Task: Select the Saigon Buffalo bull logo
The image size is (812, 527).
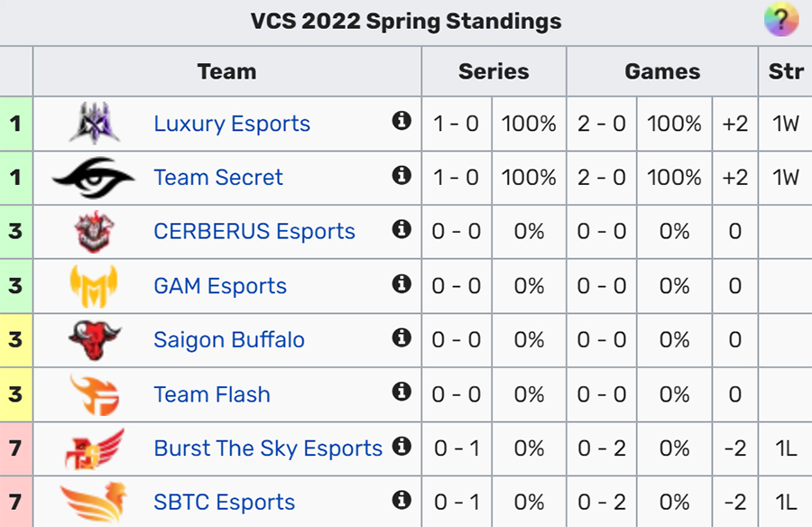Action: [x=94, y=340]
